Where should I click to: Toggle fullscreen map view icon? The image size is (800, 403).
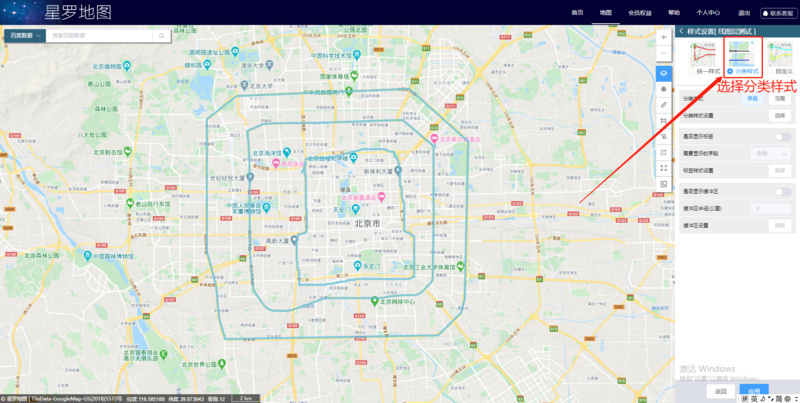[x=663, y=168]
